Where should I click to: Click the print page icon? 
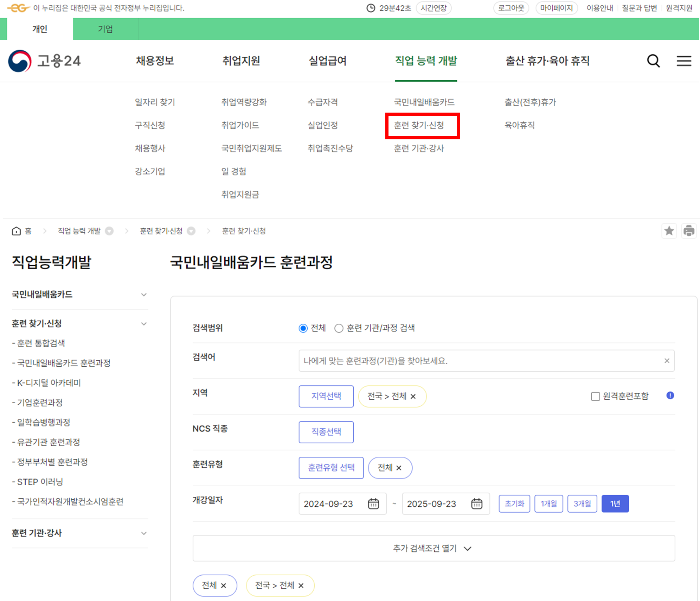point(689,231)
